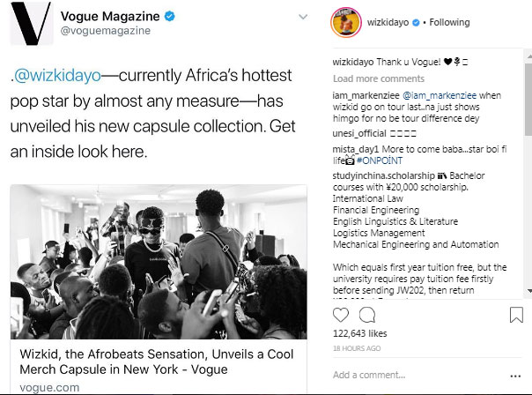This screenshot has width=532, height=395.
Task: Click Vogue Magazine's verified badge
Action: pyautogui.click(x=165, y=16)
